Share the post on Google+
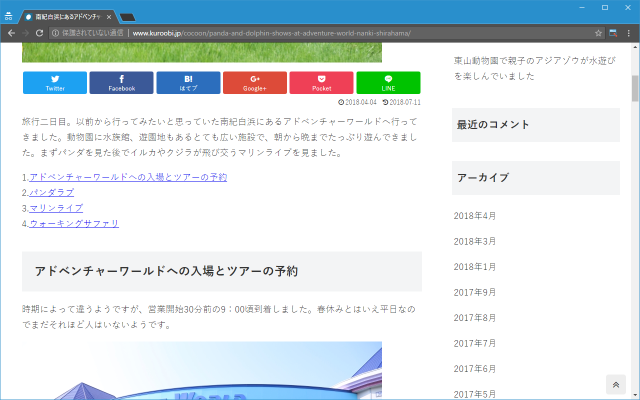 [255, 83]
